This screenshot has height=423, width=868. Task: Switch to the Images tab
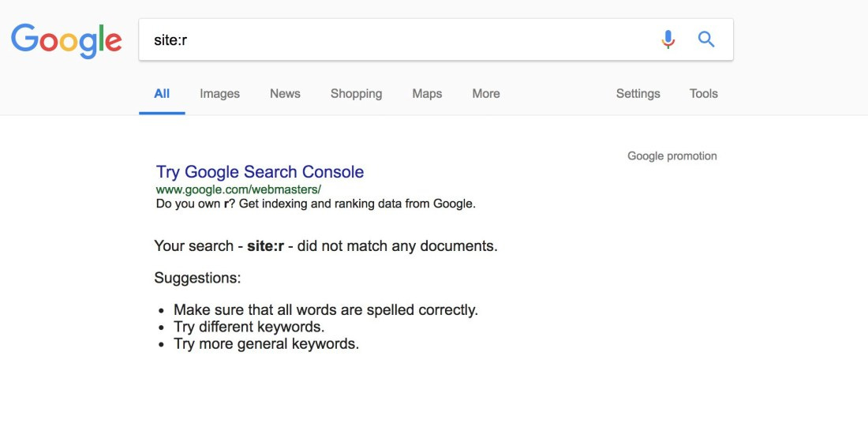220,94
